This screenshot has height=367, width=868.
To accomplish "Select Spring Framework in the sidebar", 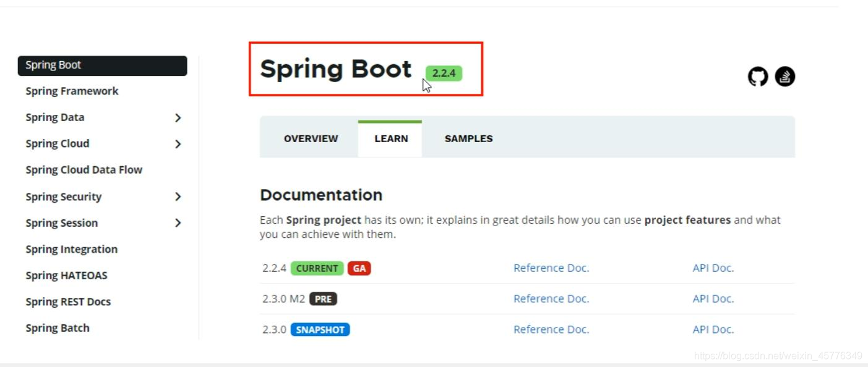I will 71,91.
